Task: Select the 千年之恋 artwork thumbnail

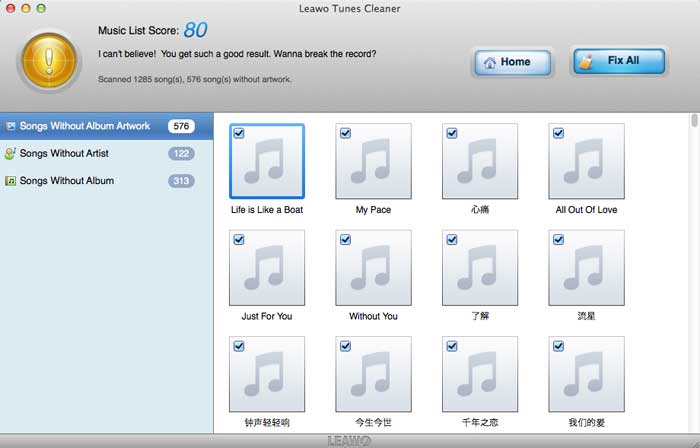Action: (480, 374)
